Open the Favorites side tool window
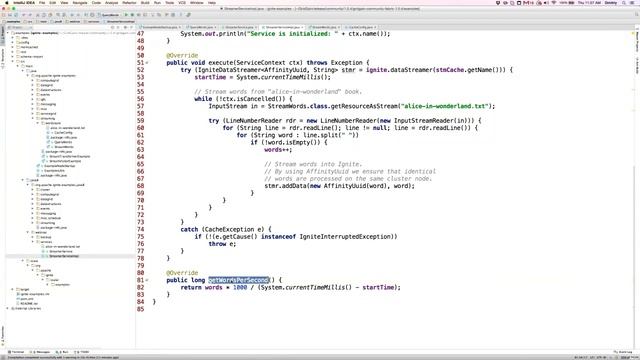Image resolution: width=640 pixels, height=360 pixels. tap(2, 335)
